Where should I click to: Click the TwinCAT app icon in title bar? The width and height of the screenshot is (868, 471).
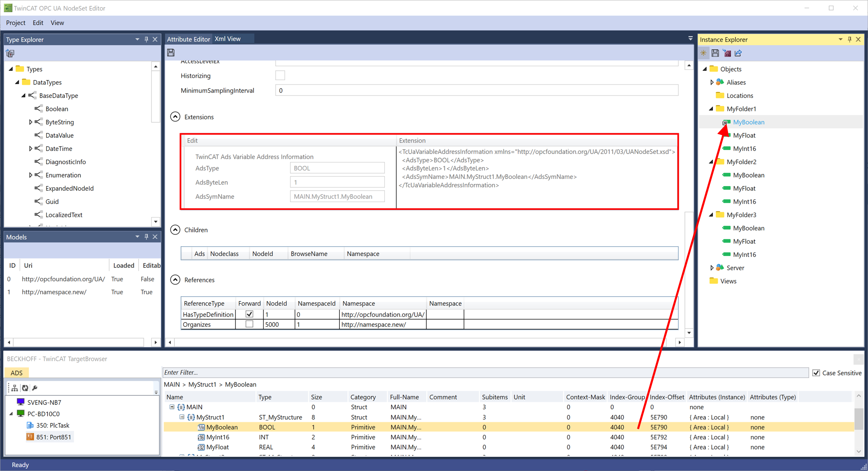point(8,8)
